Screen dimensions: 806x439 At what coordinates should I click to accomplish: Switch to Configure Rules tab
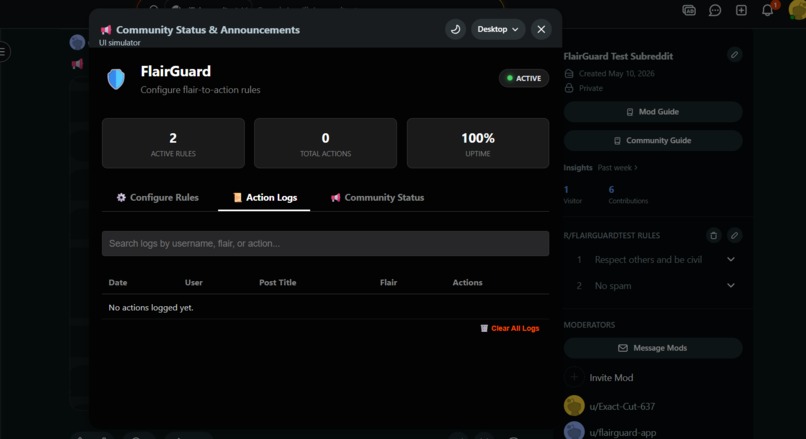[157, 197]
